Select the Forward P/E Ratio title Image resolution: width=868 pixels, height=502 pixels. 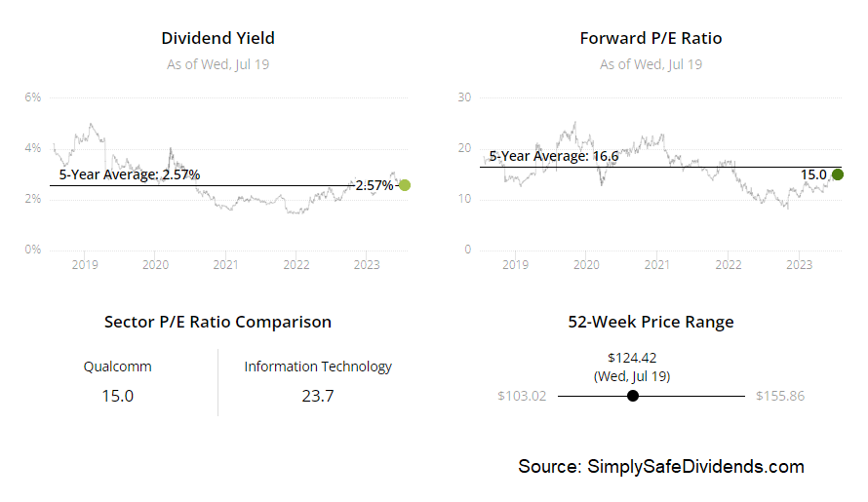pos(651,38)
